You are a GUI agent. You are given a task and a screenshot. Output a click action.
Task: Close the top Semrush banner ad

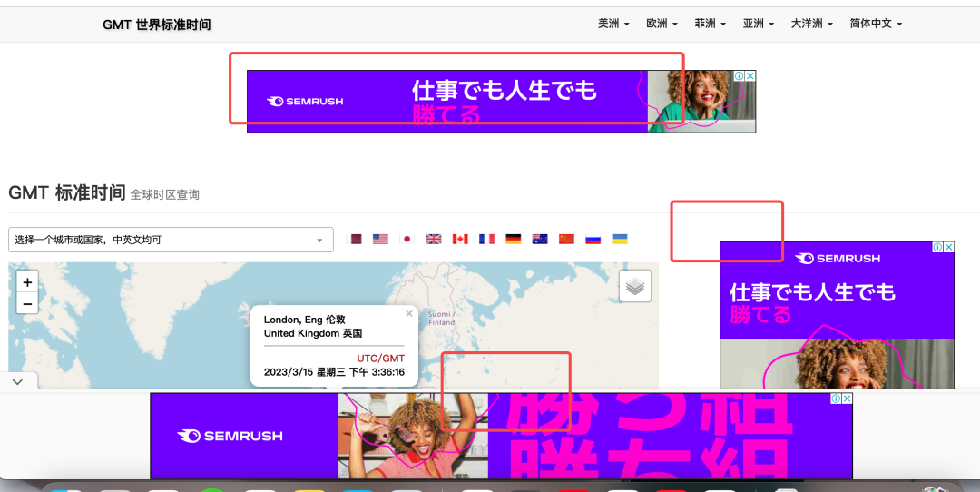click(750, 75)
